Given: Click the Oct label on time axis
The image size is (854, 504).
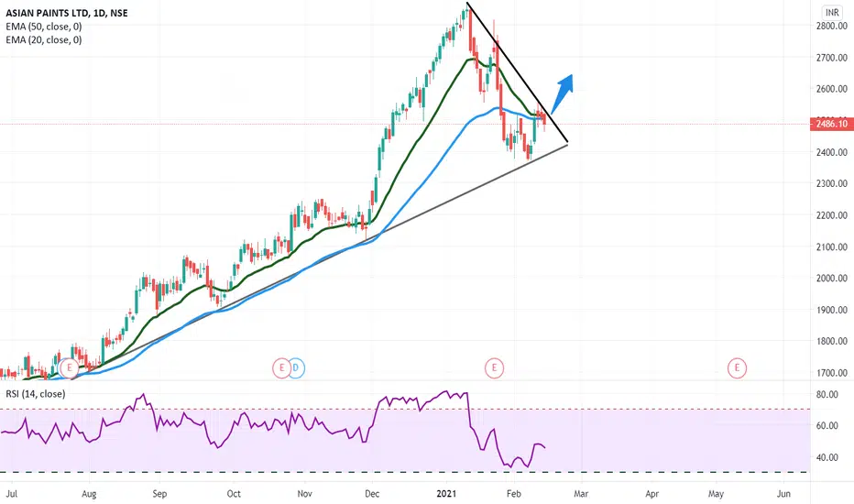Looking at the screenshot, I should tap(234, 494).
